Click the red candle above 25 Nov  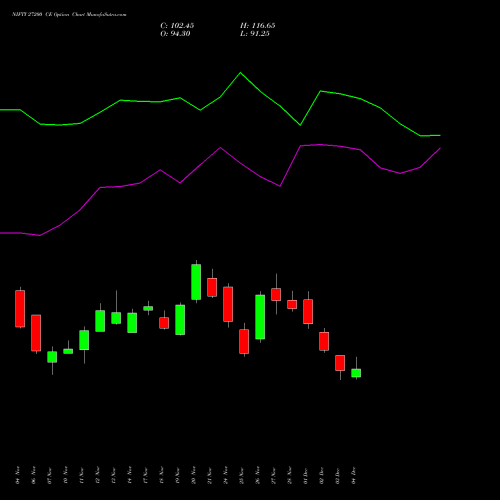244,341
